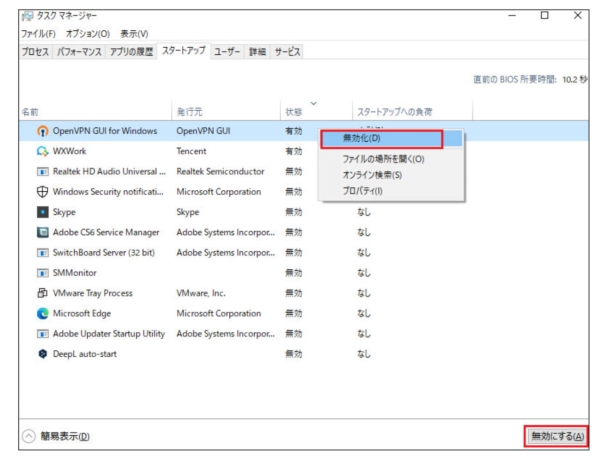
Task: Click the Windows Security shield icon
Action: [42, 192]
